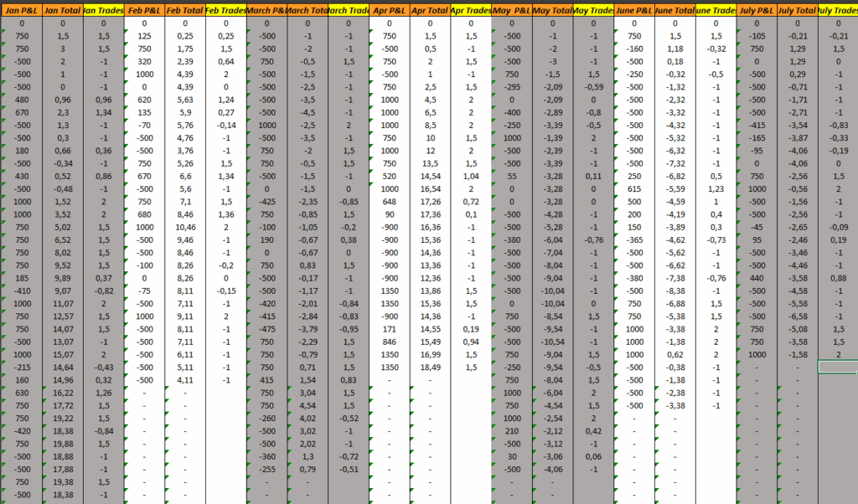The width and height of the screenshot is (858, 504).
Task: Select Feb Trades cell 0,64
Action: tap(226, 62)
